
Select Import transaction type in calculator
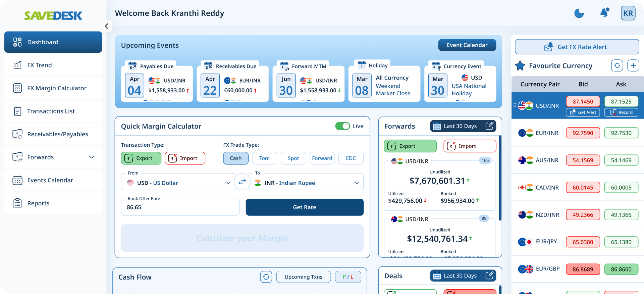tap(185, 158)
